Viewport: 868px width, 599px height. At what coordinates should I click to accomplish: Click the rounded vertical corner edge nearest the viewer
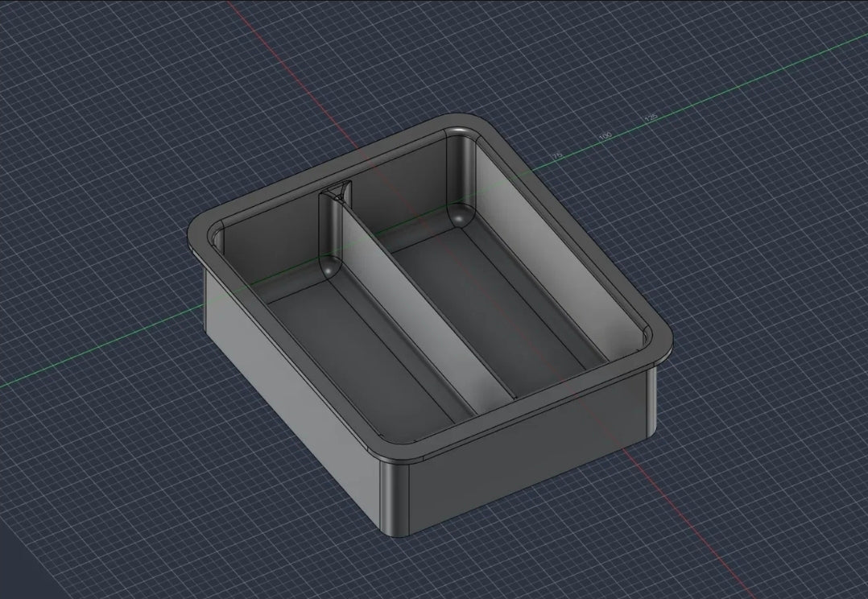[395, 500]
